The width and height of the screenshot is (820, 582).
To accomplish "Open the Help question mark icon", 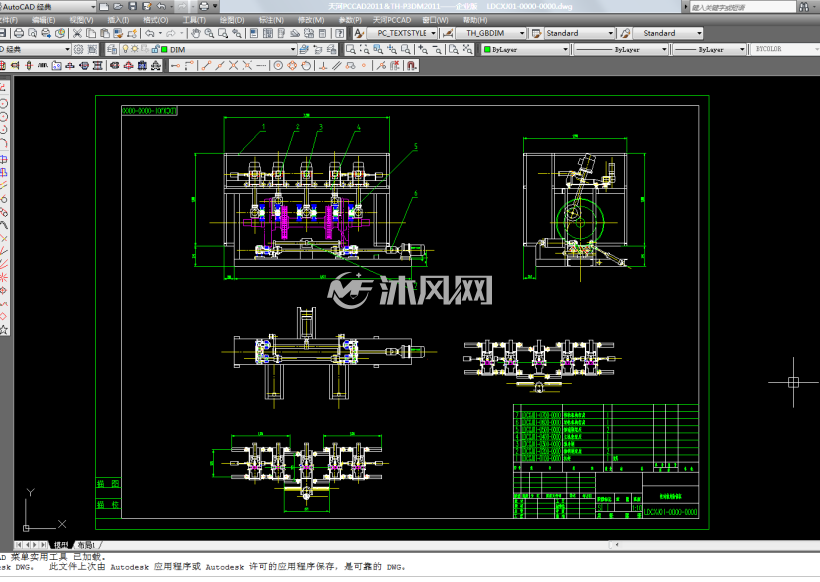I will coord(340,33).
